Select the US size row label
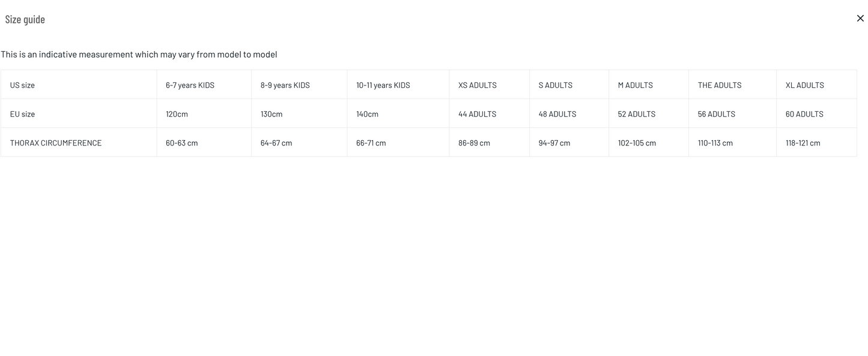The image size is (868, 356). (x=22, y=85)
